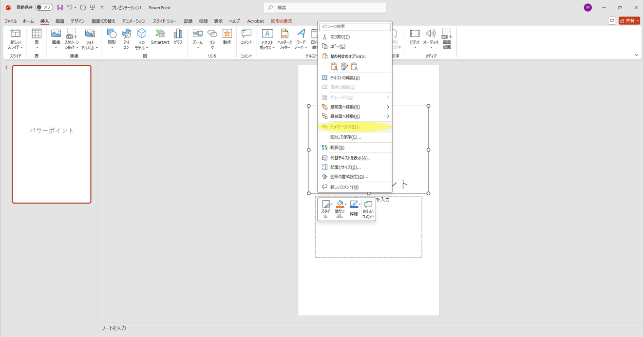Switch to the アニメーション tab
This screenshot has height=337, width=644.
pos(133,21)
